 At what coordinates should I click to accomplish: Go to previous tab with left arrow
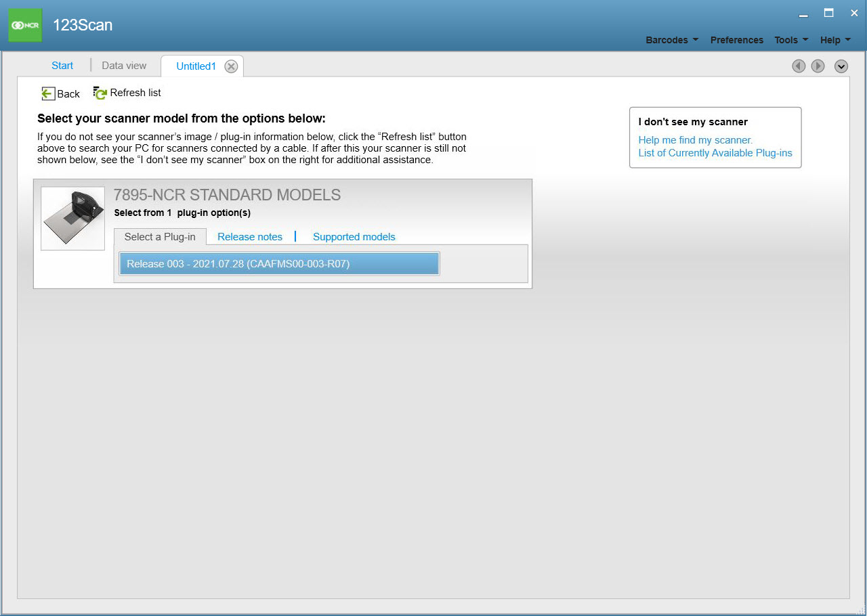click(x=799, y=66)
